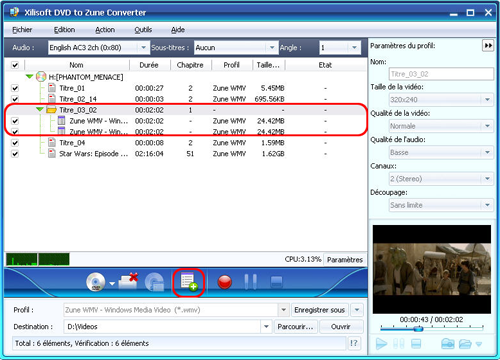Remove selected item with red X icon

pyautogui.click(x=128, y=282)
